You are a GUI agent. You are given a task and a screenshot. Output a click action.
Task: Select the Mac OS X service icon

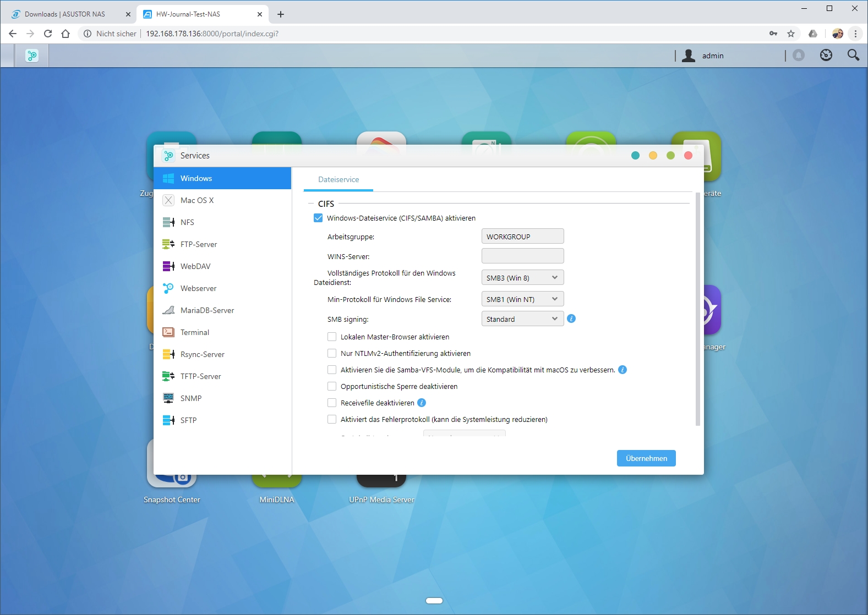(168, 200)
